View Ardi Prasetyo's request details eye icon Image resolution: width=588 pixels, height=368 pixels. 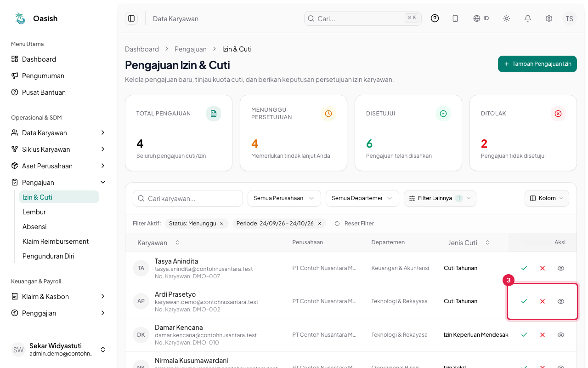point(561,301)
